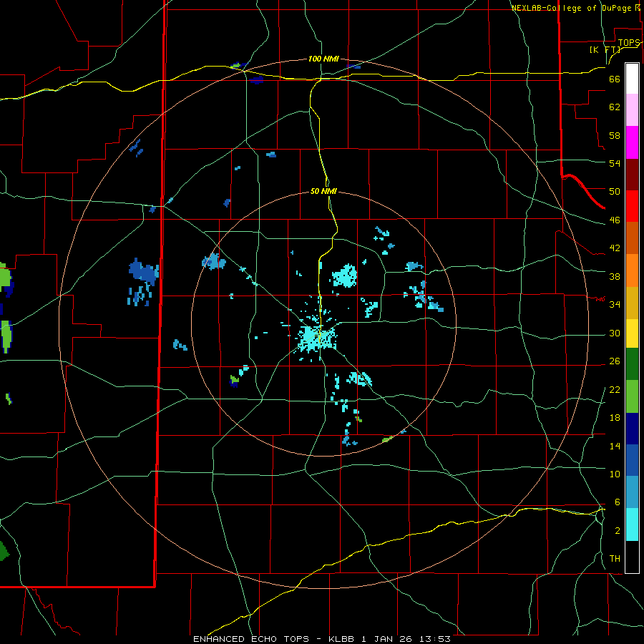This screenshot has height=644, width=644.
Task: Click the '42' legend value
Action: click(x=615, y=248)
